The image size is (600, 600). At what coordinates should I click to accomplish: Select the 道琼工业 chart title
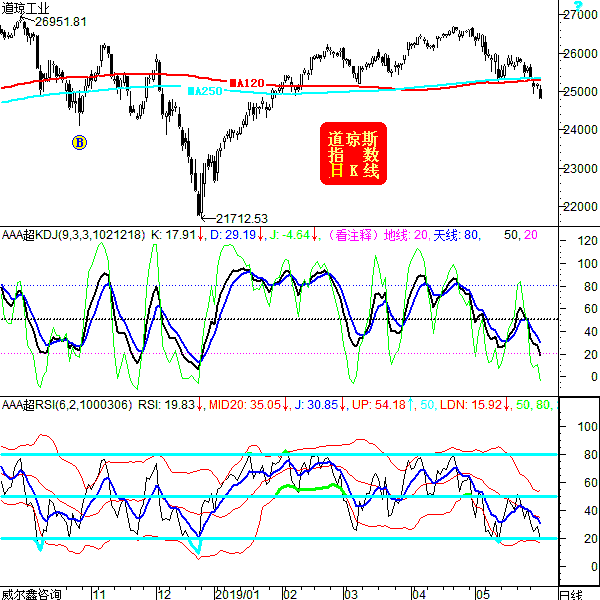25,8
